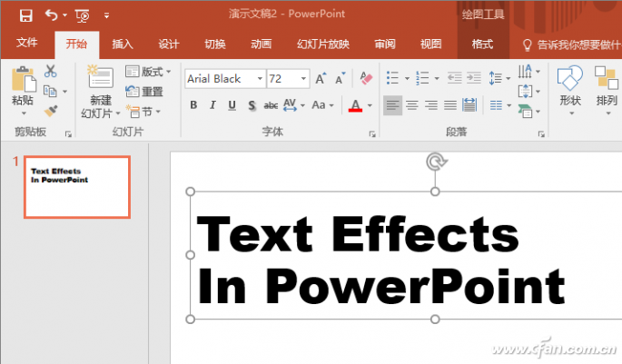Viewport: 622px width, 364px height.
Task: Align text right
Action: coord(431,105)
